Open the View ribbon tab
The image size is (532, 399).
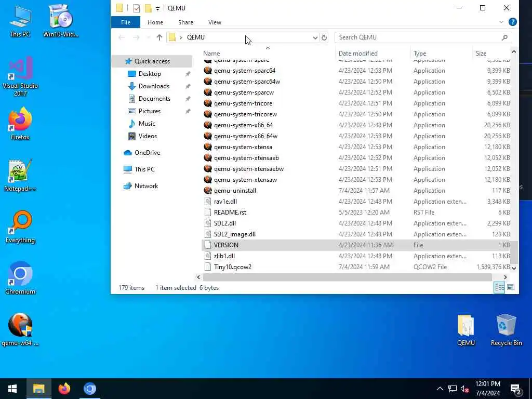click(x=215, y=22)
